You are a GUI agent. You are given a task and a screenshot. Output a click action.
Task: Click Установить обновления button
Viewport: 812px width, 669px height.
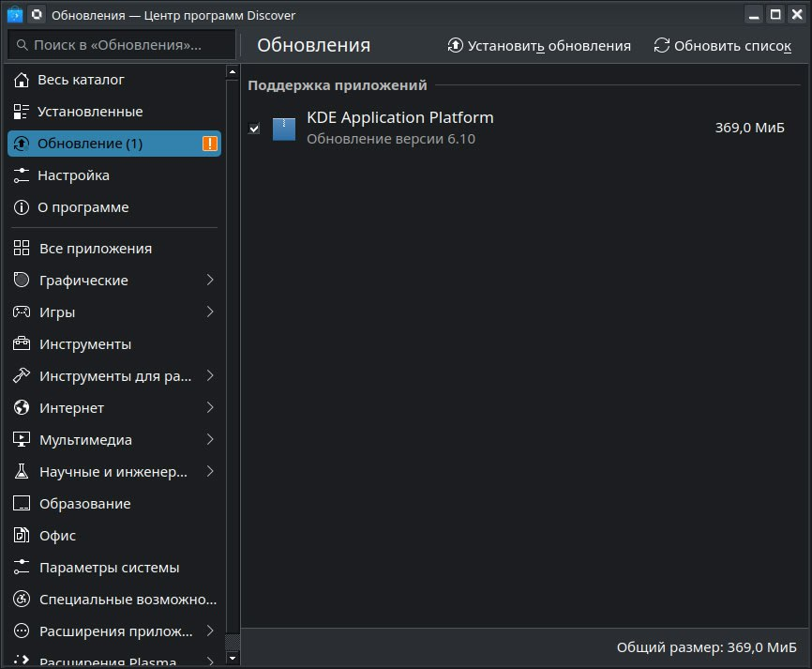click(x=538, y=46)
